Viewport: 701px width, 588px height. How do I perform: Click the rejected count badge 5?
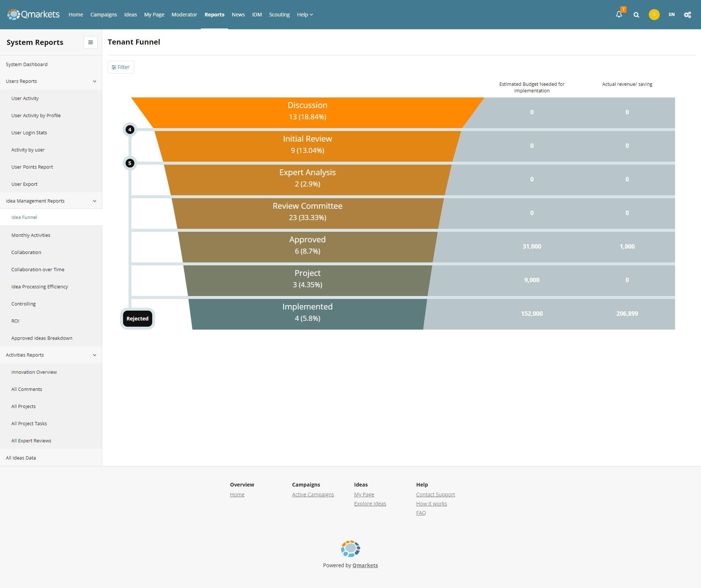tap(130, 163)
